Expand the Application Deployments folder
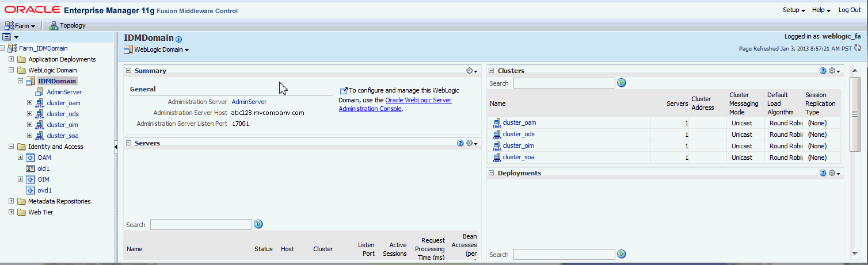This screenshot has height=265, width=868. tap(11, 59)
